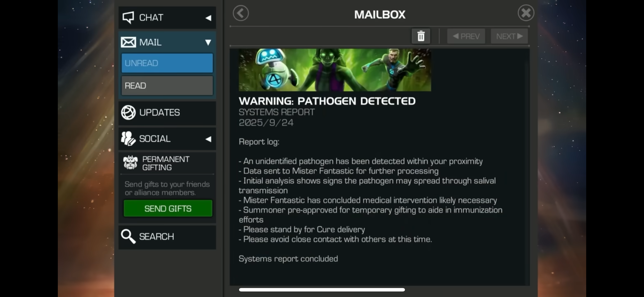Click the Search magnifying glass icon
This screenshot has width=644, height=297.
point(128,236)
